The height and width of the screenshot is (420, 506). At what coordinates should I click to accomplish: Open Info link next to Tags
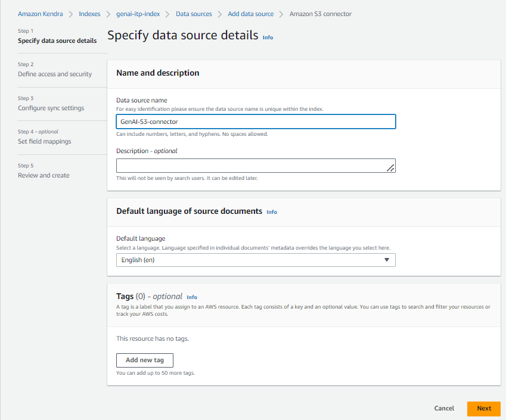(x=192, y=297)
